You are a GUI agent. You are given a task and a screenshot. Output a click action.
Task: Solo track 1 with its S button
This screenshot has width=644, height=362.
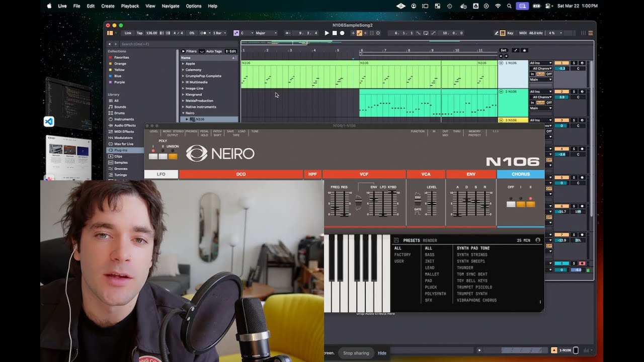(x=574, y=63)
